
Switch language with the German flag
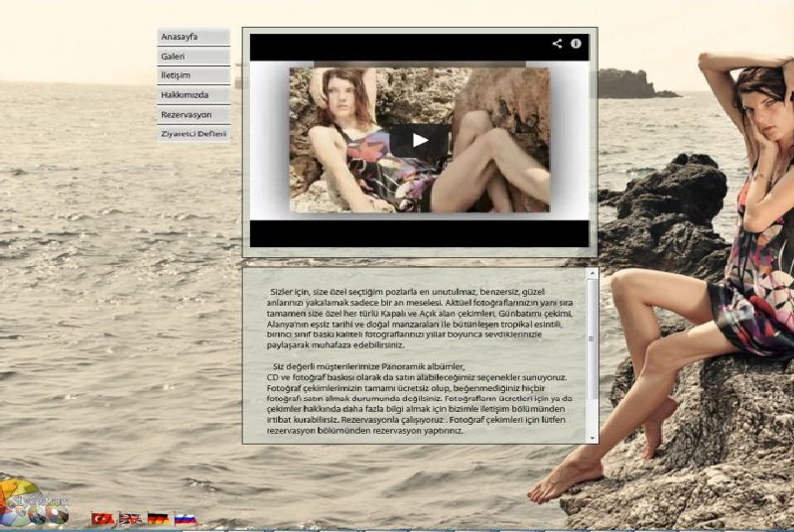pos(158,518)
